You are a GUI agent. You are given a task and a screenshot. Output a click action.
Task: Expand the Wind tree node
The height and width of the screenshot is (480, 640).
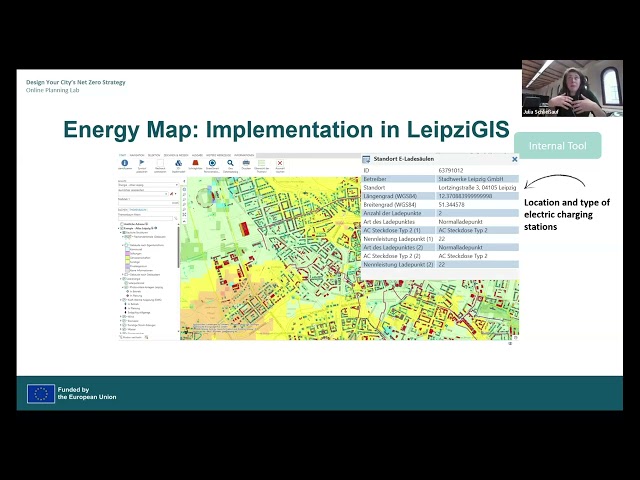(x=120, y=316)
